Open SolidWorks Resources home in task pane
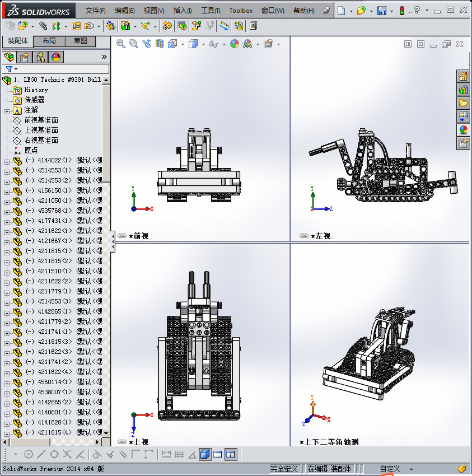Image resolution: width=472 pixels, height=476 pixels. coord(463,77)
